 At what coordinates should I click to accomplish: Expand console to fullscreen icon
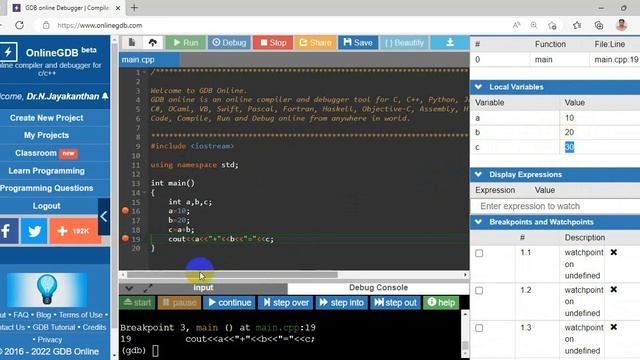(148, 289)
